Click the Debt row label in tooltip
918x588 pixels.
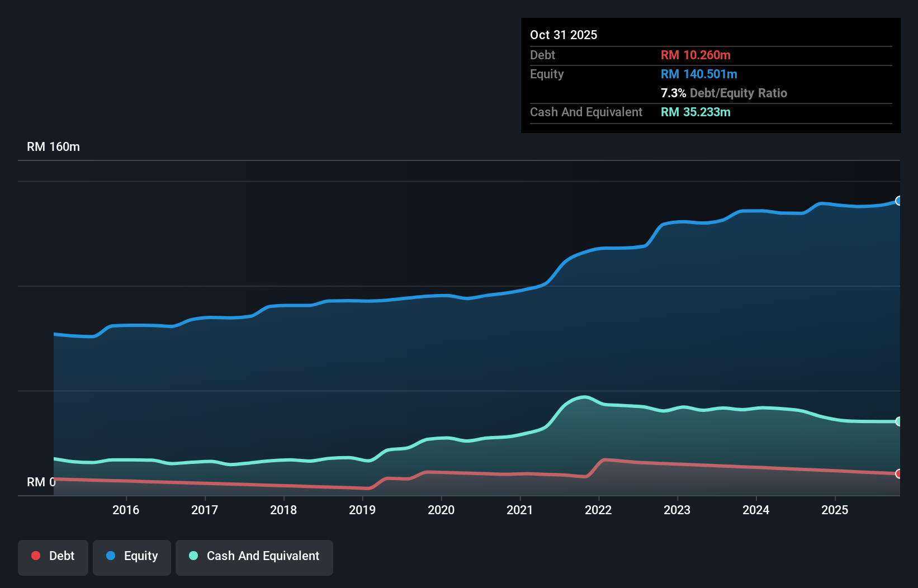[542, 55]
